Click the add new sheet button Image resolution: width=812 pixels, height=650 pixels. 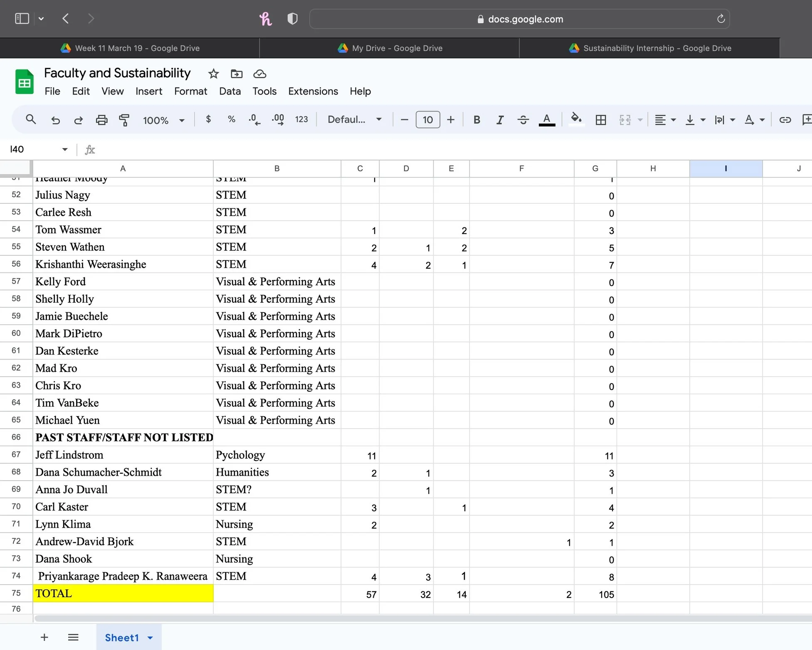pyautogui.click(x=44, y=637)
